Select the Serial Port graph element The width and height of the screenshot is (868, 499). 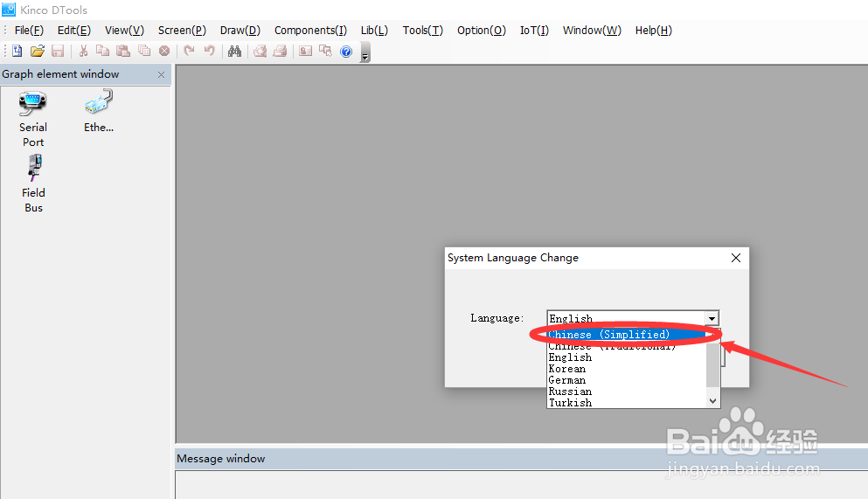click(x=33, y=120)
